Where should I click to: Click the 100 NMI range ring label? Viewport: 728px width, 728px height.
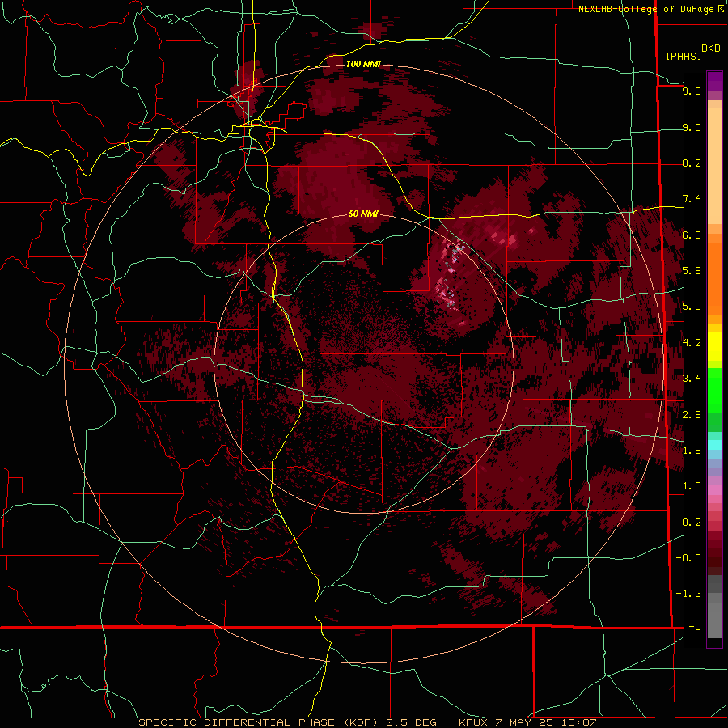tap(363, 64)
